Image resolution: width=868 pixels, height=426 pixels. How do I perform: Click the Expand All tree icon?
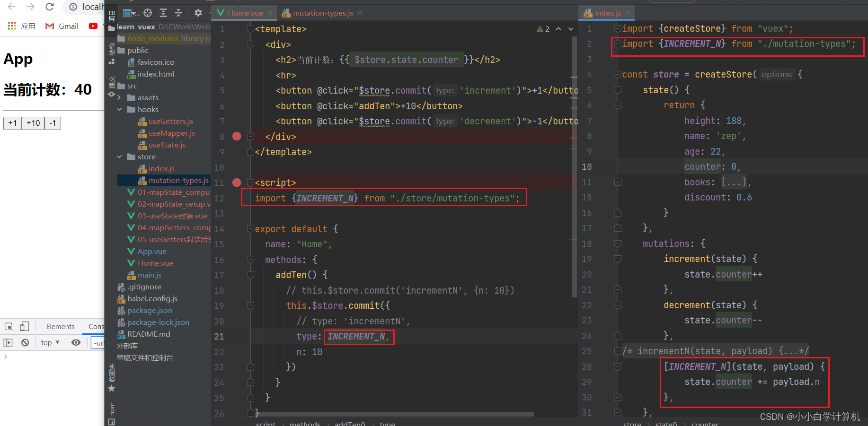point(163,13)
